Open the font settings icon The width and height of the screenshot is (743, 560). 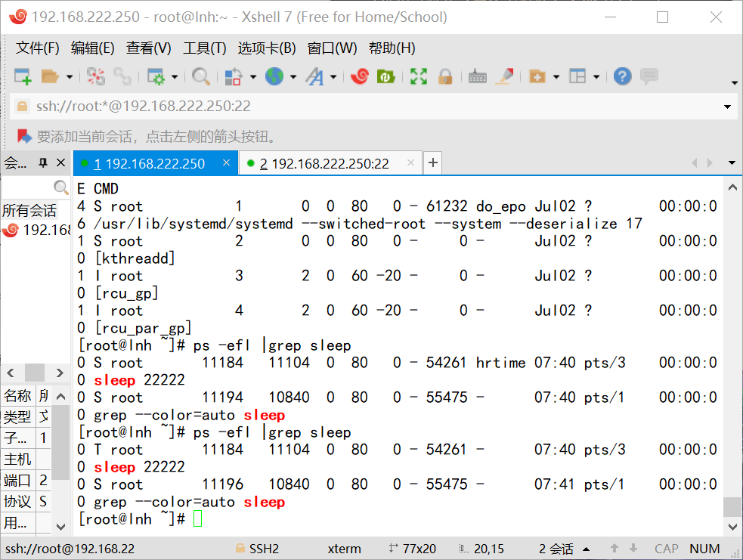[x=314, y=76]
